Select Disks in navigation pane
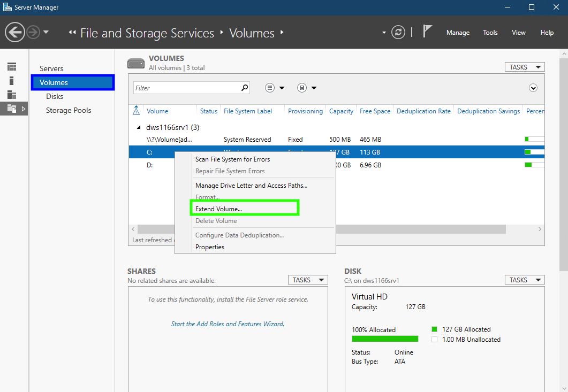 click(55, 96)
